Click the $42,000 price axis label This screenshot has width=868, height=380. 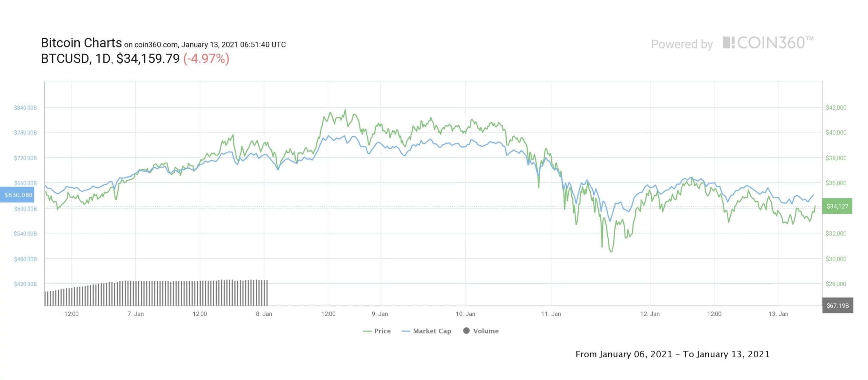pos(836,108)
